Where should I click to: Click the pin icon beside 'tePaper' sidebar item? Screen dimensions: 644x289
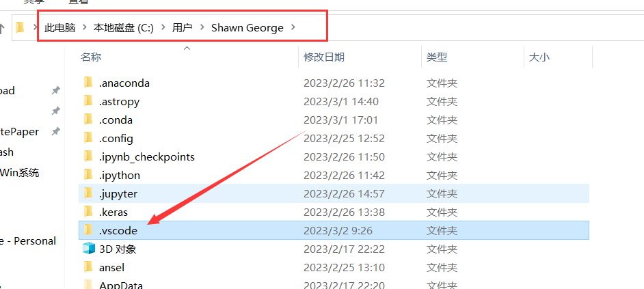tap(56, 132)
